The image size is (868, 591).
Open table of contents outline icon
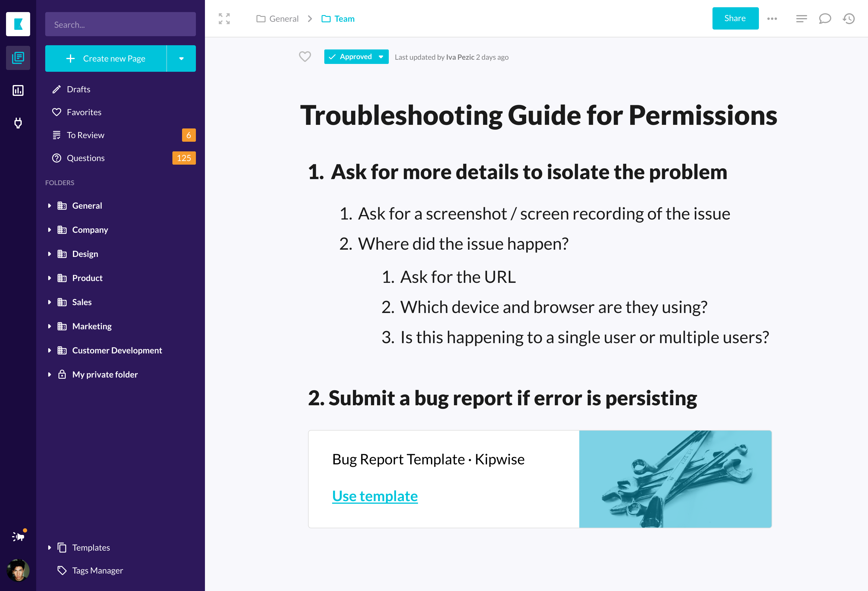[x=801, y=19]
